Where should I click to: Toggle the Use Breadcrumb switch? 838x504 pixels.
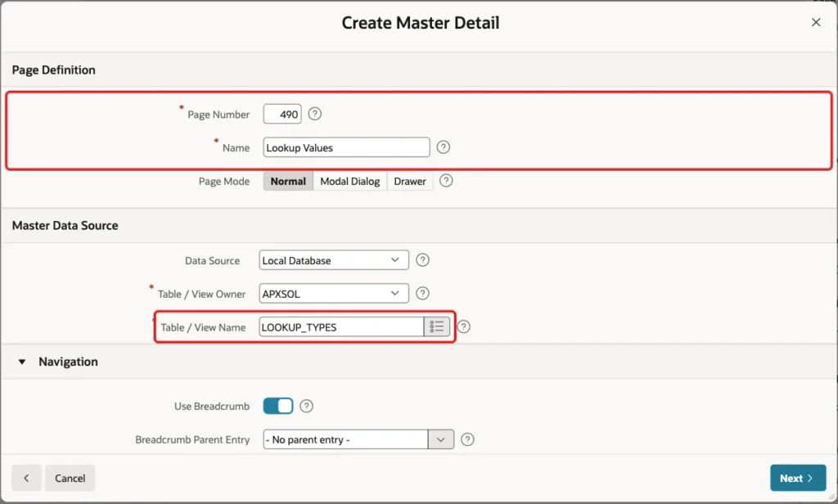pos(278,406)
